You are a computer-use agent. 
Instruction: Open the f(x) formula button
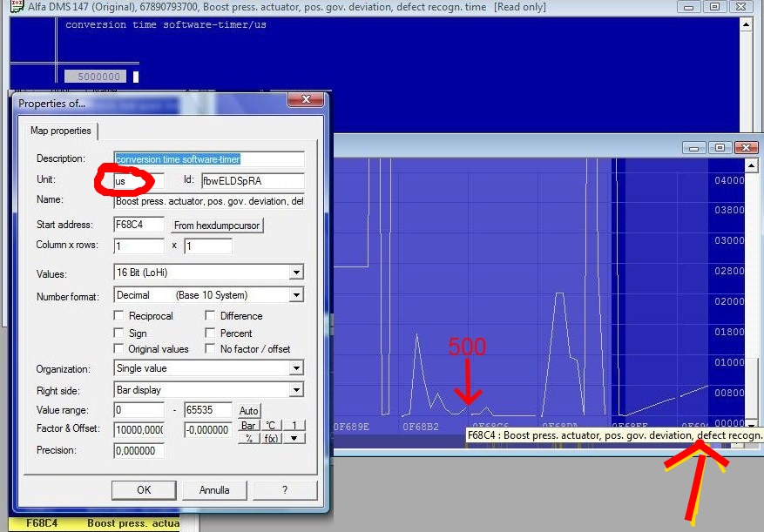coord(271,438)
